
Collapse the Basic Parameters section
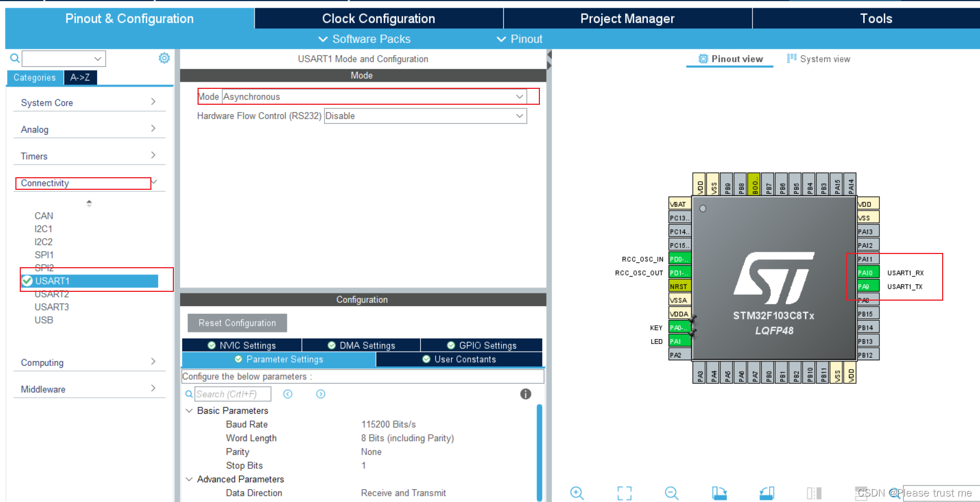click(189, 410)
